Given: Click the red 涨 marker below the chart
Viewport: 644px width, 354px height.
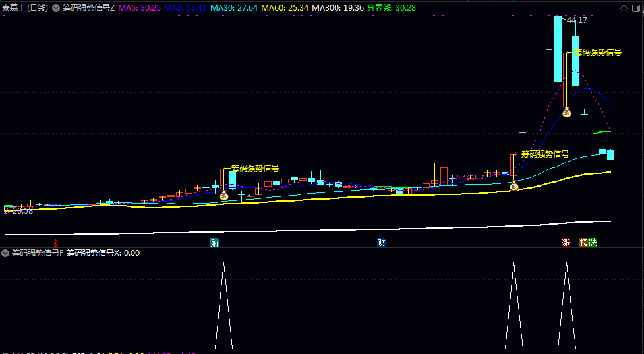Looking at the screenshot, I should coord(566,242).
